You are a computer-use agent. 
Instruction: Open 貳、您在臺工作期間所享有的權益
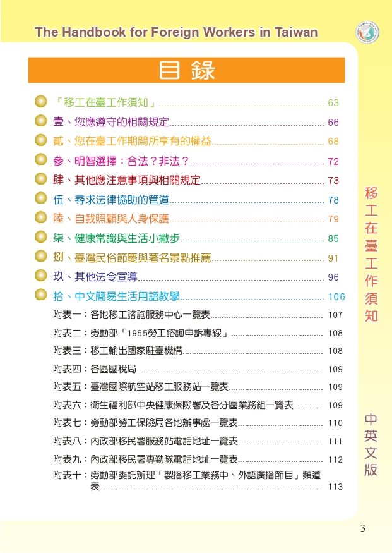[x=132, y=141]
